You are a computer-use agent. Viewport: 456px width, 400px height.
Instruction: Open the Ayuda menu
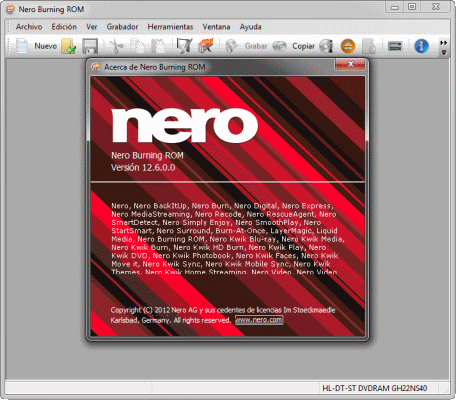click(x=251, y=27)
